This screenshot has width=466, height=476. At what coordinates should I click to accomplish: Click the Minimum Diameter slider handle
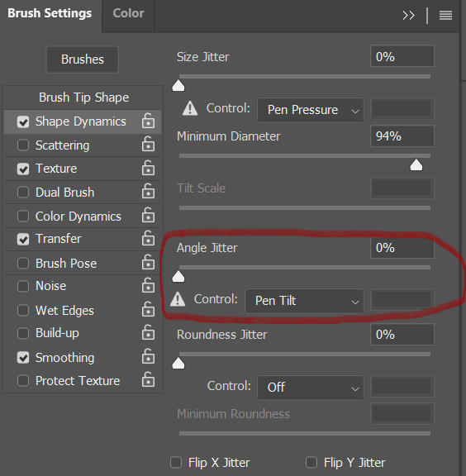pyautogui.click(x=416, y=164)
